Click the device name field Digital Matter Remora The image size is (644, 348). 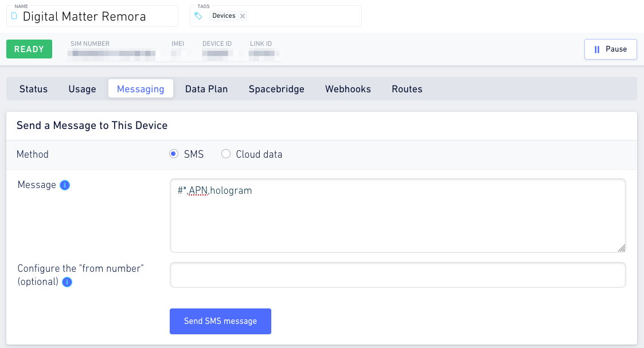click(92, 16)
